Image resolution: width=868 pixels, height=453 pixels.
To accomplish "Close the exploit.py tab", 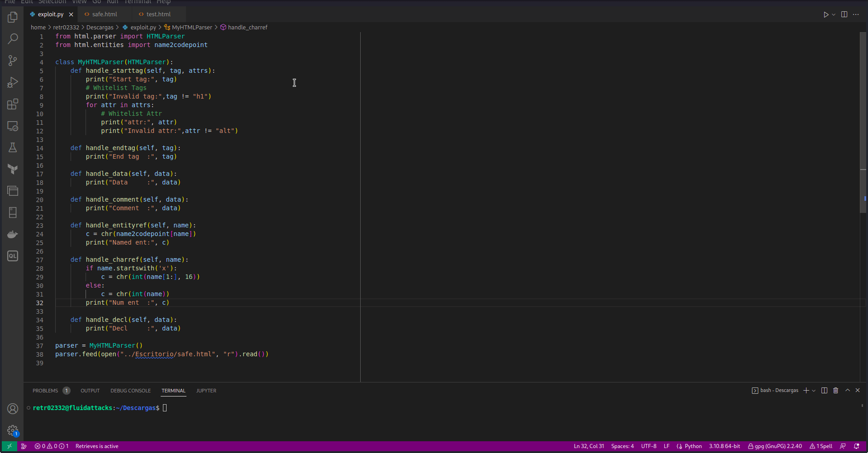I will 71,14.
